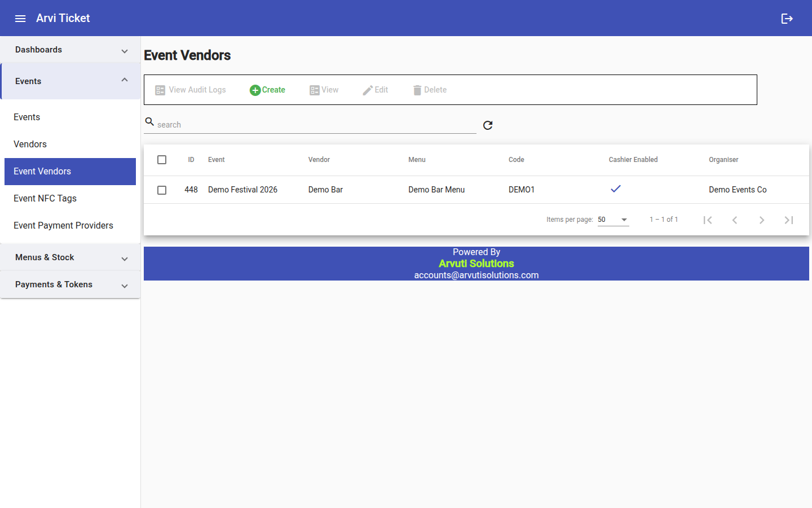Collapse the Events sidebar section
Image resolution: width=812 pixels, height=508 pixels.
pyautogui.click(x=70, y=81)
